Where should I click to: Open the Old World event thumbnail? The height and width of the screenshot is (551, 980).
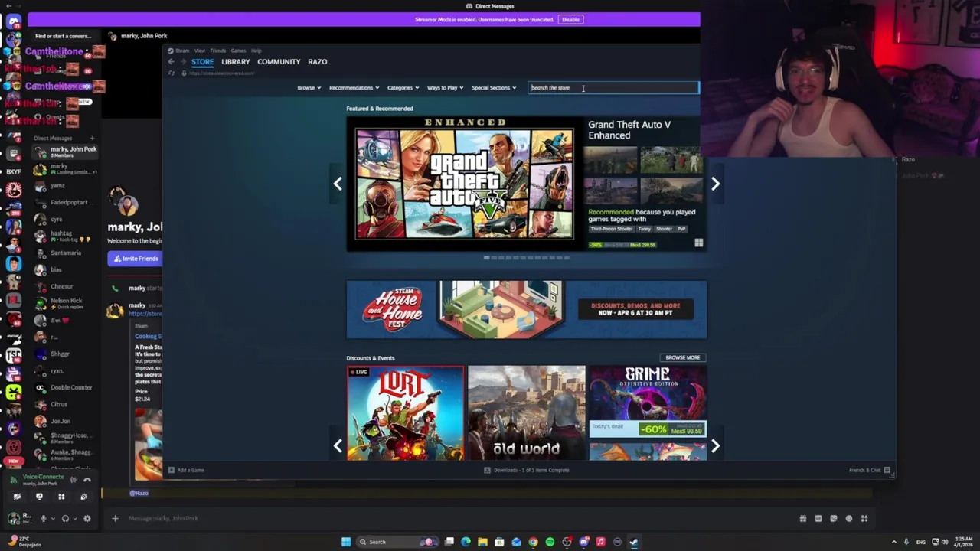[527, 413]
